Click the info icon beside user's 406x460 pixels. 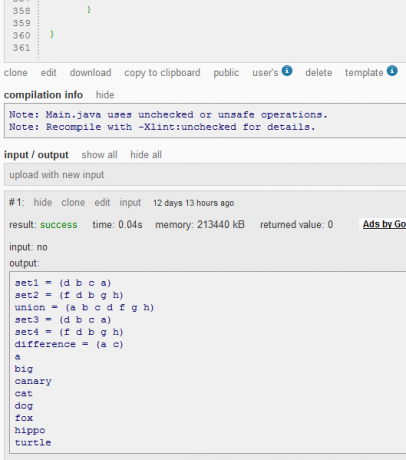287,71
